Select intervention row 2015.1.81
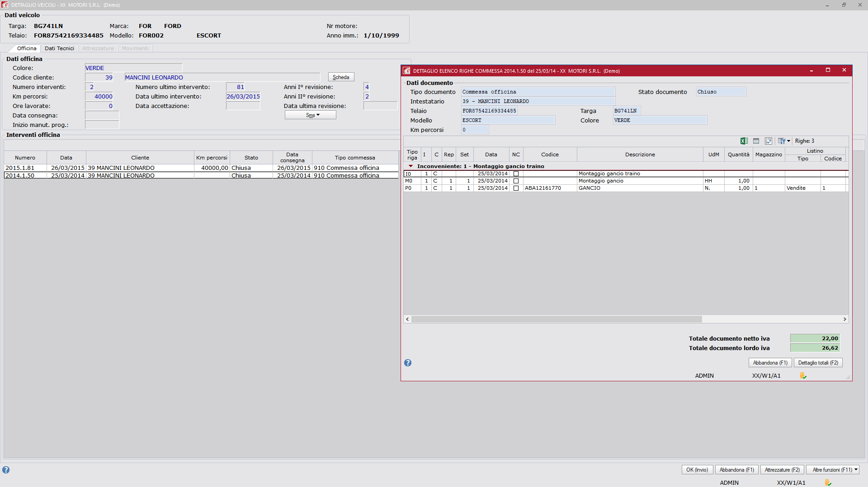 pyautogui.click(x=201, y=168)
